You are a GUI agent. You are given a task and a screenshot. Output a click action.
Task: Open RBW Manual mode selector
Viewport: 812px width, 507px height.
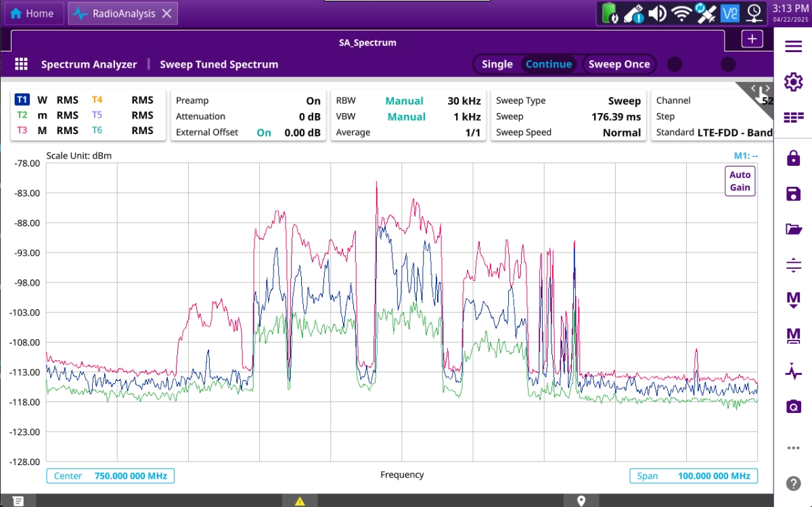(404, 101)
